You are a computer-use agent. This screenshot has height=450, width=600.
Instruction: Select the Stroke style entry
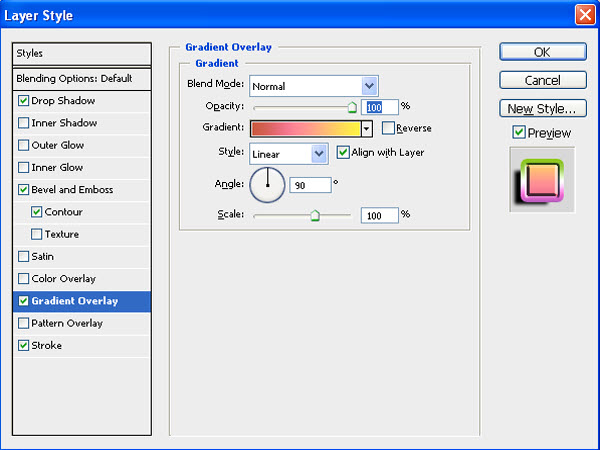tap(47, 345)
